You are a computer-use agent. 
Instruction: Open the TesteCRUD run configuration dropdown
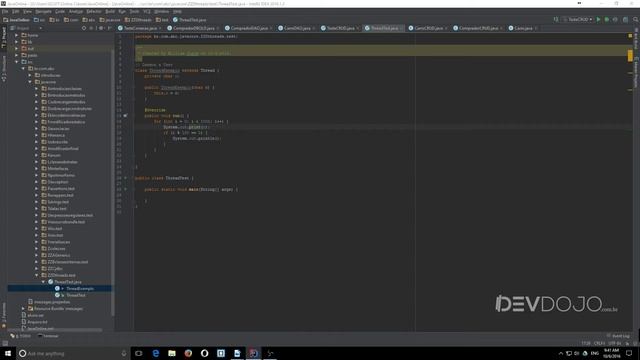point(578,19)
